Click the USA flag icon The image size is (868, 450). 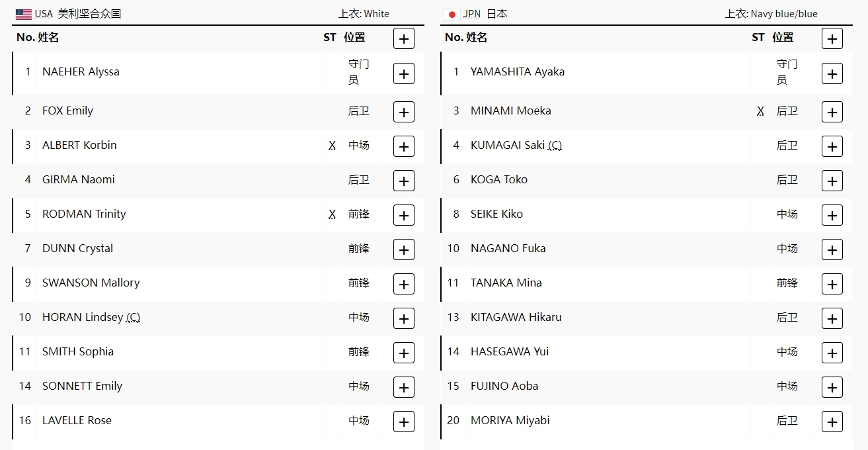click(x=24, y=14)
